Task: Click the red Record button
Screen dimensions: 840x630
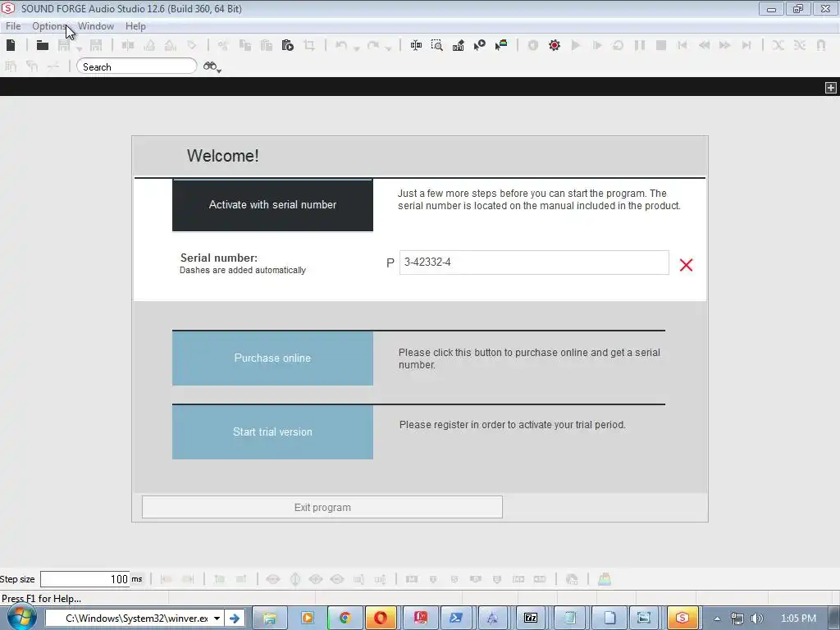Action: pyautogui.click(x=555, y=46)
